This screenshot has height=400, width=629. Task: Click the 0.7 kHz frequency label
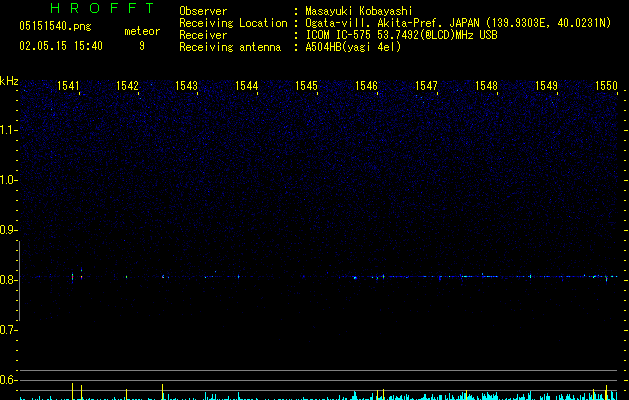[x=8, y=330]
